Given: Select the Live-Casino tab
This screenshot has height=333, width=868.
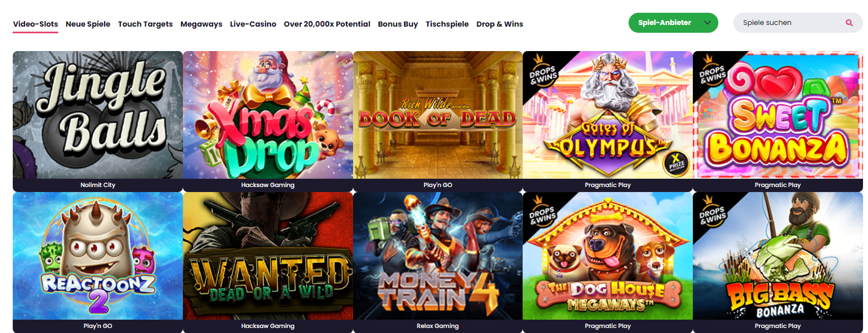Looking at the screenshot, I should pyautogui.click(x=253, y=24).
